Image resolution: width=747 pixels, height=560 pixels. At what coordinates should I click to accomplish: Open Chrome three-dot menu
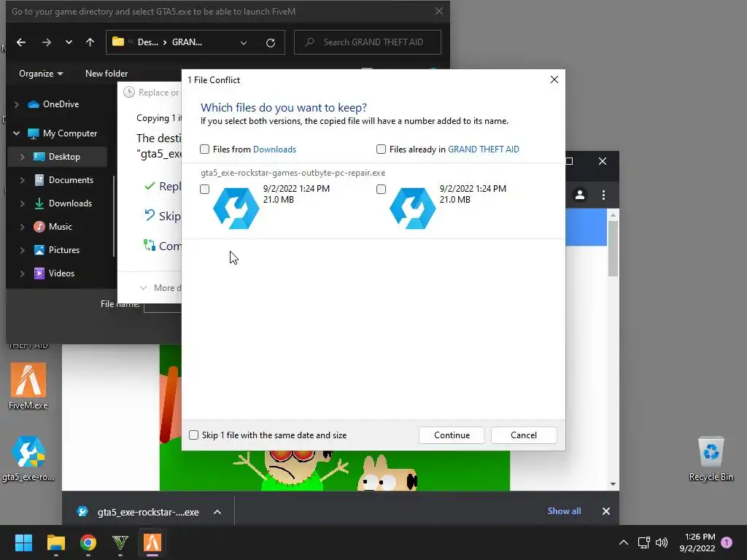coord(603,195)
